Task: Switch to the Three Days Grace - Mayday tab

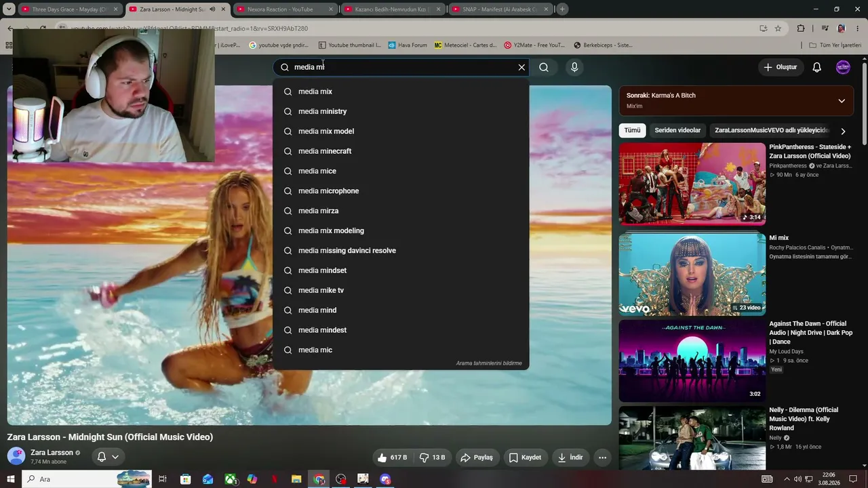Action: (69, 9)
